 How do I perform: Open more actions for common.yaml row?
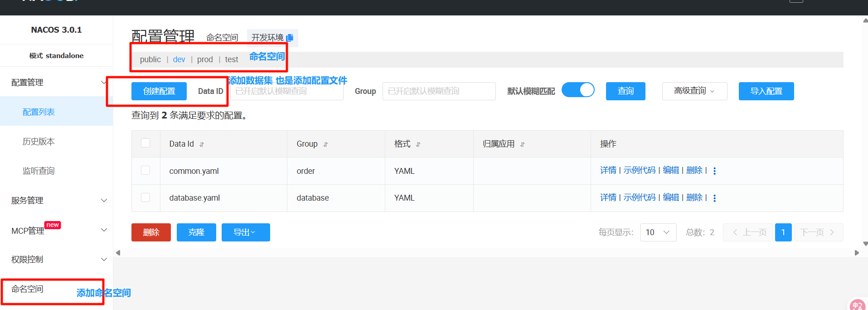point(714,171)
